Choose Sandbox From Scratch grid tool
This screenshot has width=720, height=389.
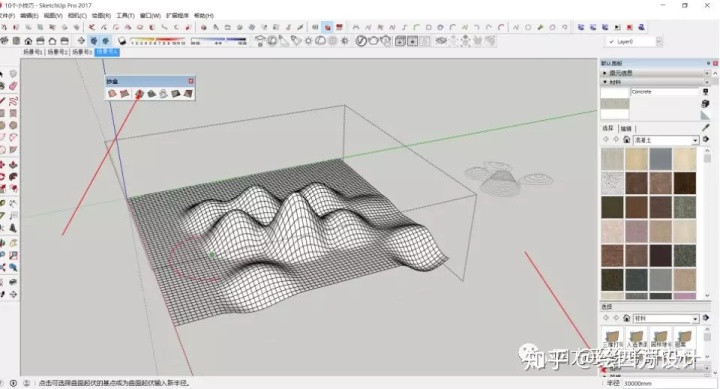124,94
